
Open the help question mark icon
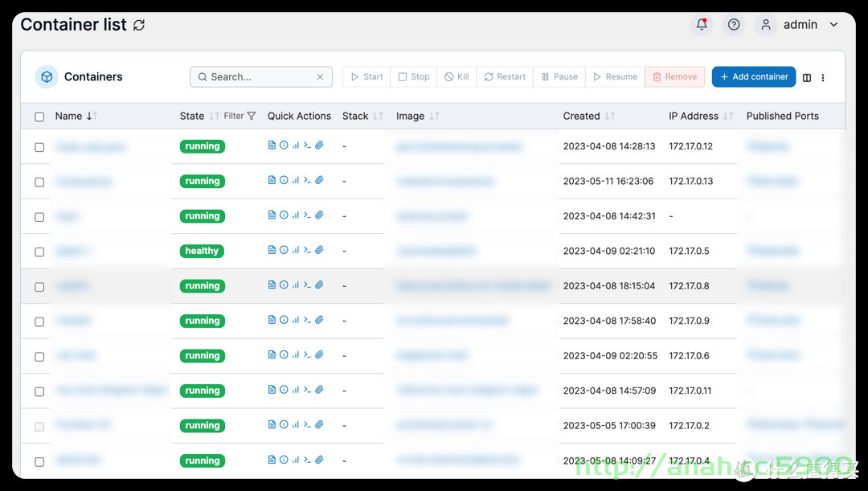pos(734,24)
